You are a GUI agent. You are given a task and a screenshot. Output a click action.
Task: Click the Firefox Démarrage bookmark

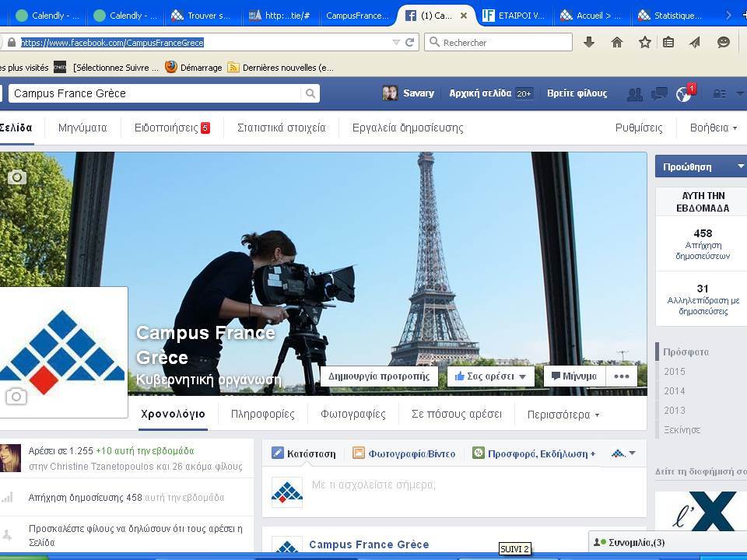[x=194, y=67]
